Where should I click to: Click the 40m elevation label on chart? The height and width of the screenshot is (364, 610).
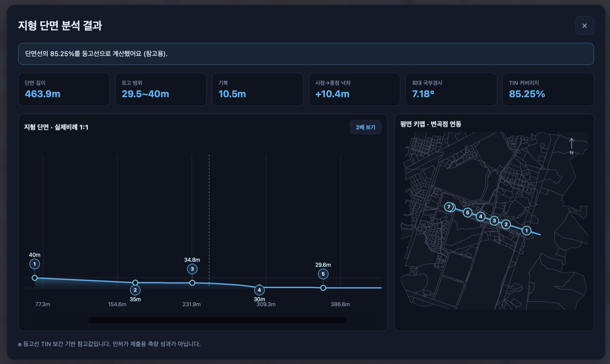[35, 255]
